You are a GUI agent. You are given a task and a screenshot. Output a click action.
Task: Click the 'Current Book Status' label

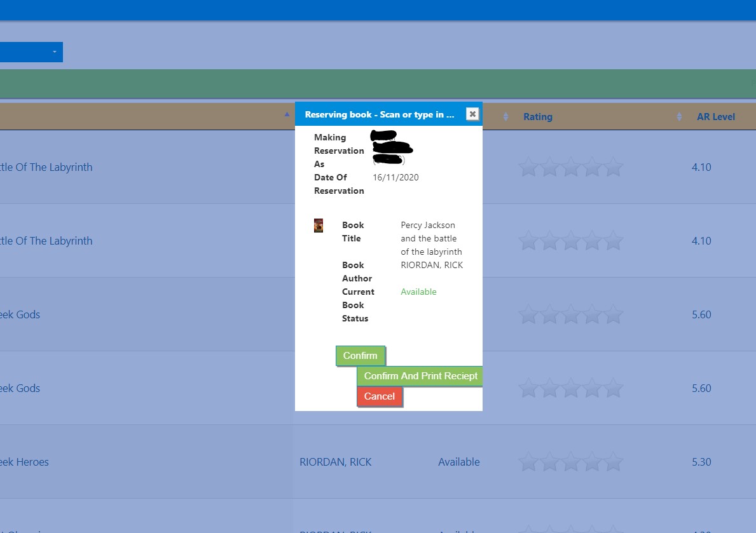click(x=358, y=305)
